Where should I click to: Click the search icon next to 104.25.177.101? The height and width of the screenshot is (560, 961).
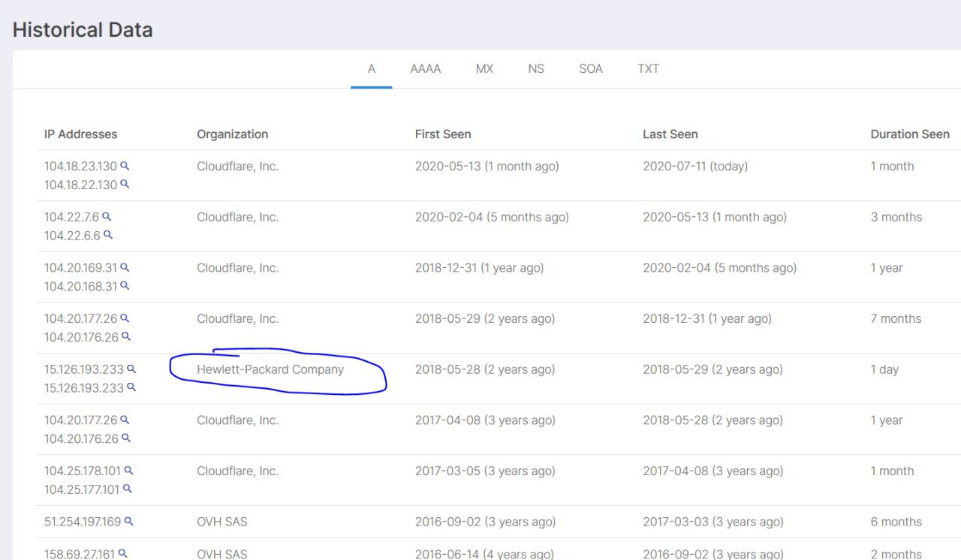pos(128,489)
